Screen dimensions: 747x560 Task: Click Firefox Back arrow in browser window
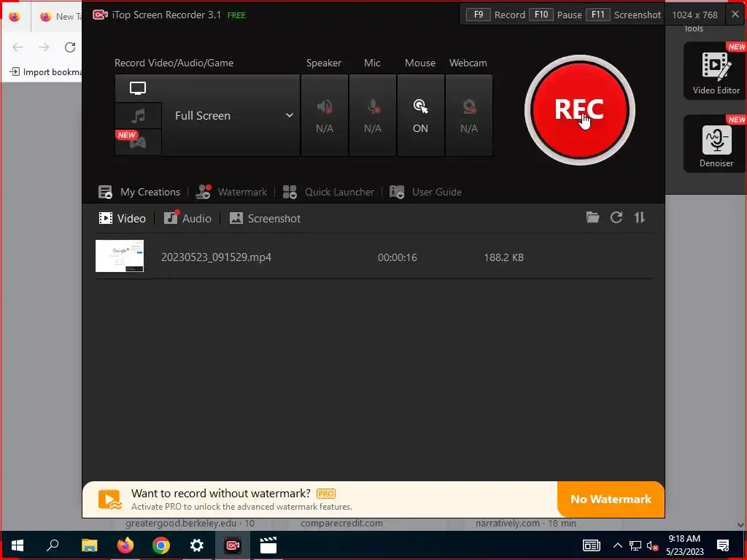click(x=18, y=47)
